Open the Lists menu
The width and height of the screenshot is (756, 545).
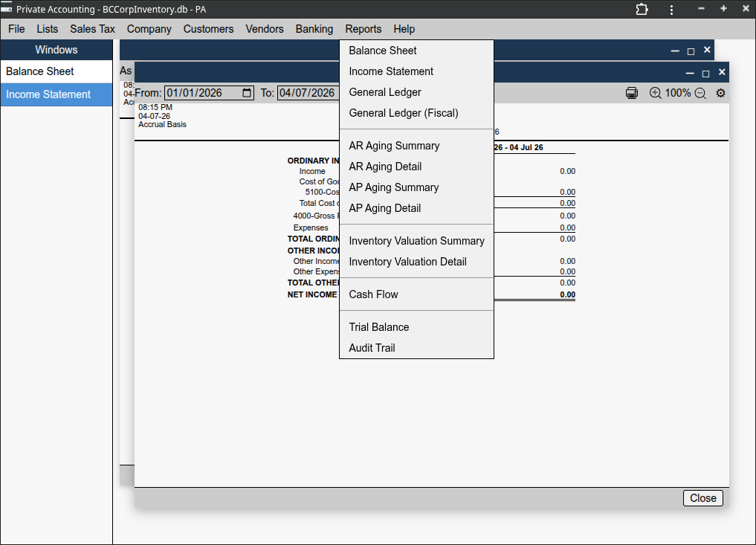point(48,29)
